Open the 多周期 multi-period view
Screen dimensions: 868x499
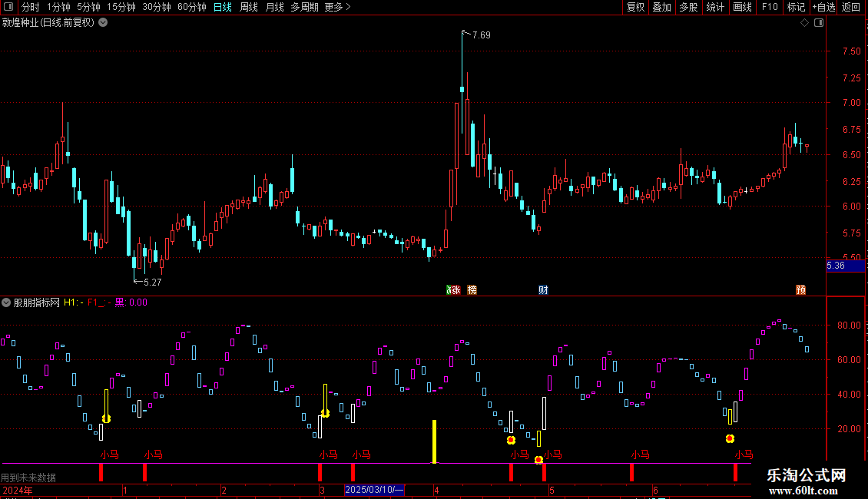pyautogui.click(x=304, y=7)
